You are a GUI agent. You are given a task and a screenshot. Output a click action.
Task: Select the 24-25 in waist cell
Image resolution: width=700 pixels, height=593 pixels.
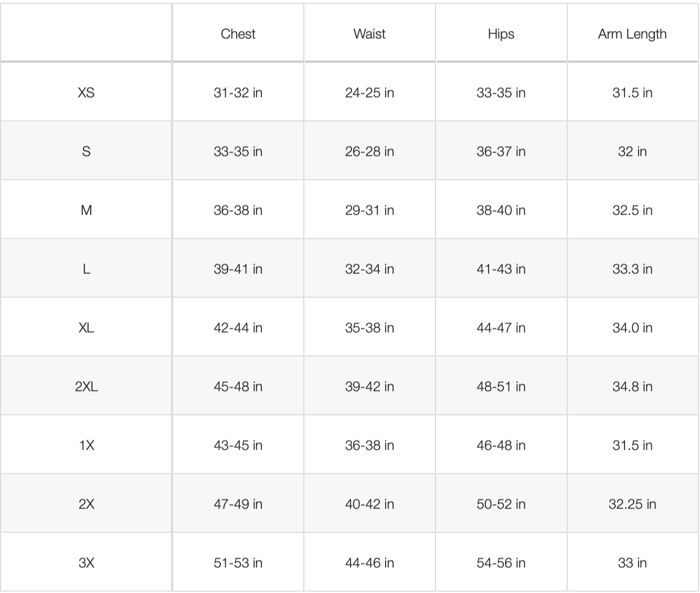[x=369, y=93]
